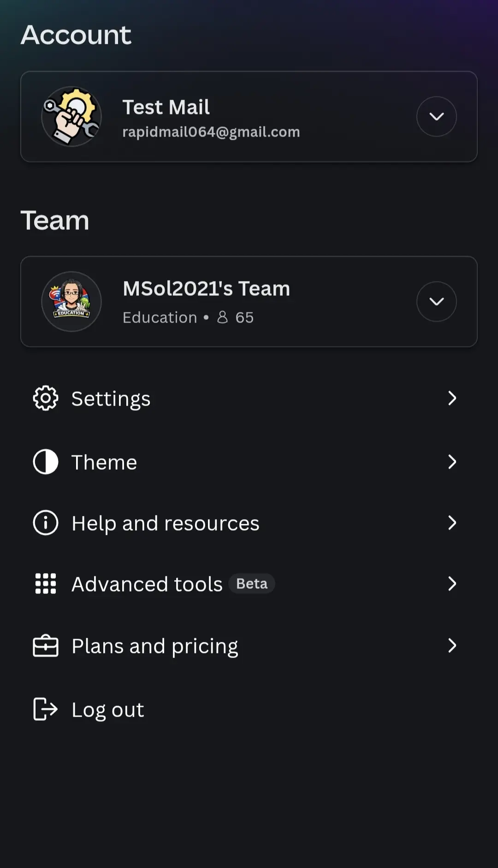Open Settings via its right chevron
The image size is (498, 868).
coord(452,398)
